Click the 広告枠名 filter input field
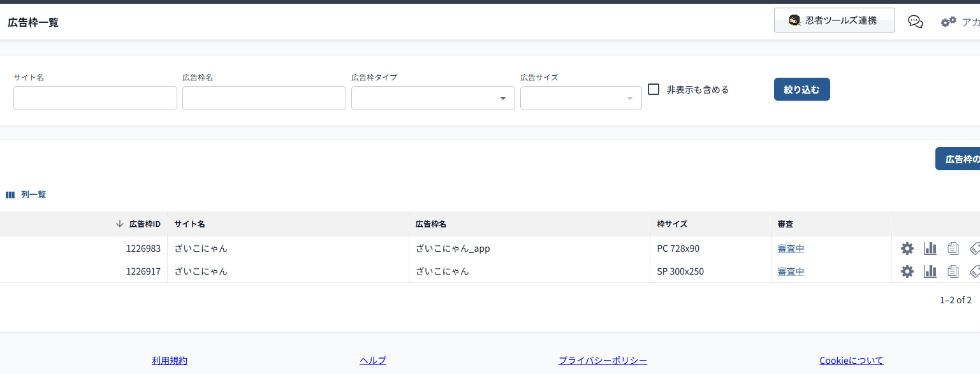 pyautogui.click(x=264, y=98)
